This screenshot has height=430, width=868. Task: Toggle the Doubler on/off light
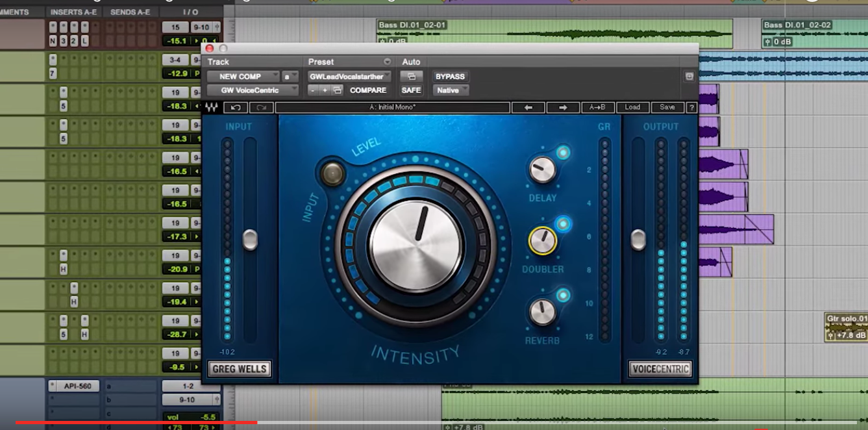pos(563,224)
